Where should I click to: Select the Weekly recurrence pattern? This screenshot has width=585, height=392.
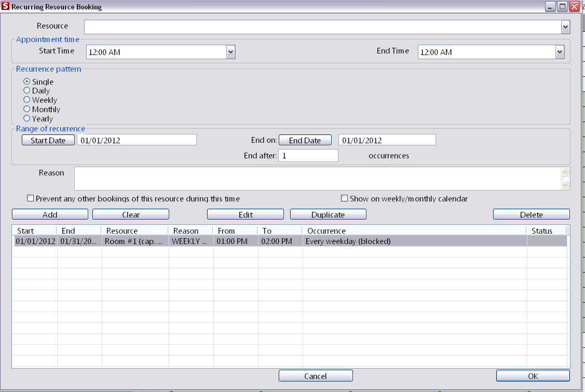[x=26, y=100]
